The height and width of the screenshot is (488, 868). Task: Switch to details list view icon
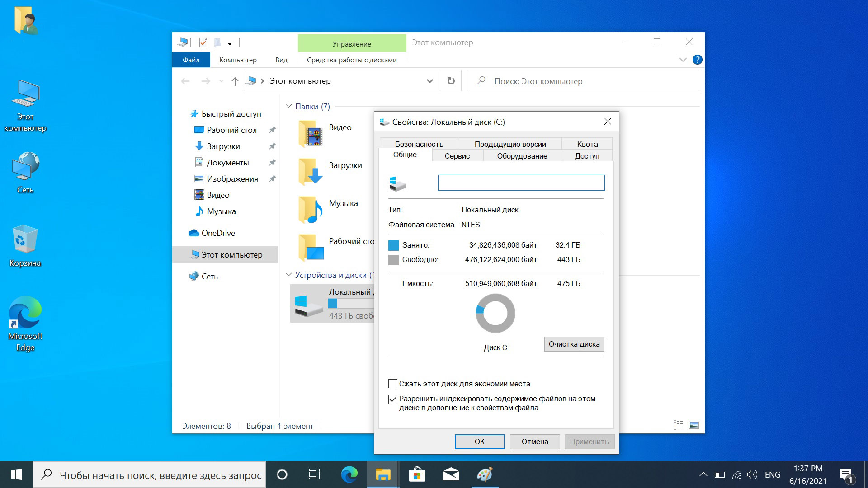(x=678, y=425)
